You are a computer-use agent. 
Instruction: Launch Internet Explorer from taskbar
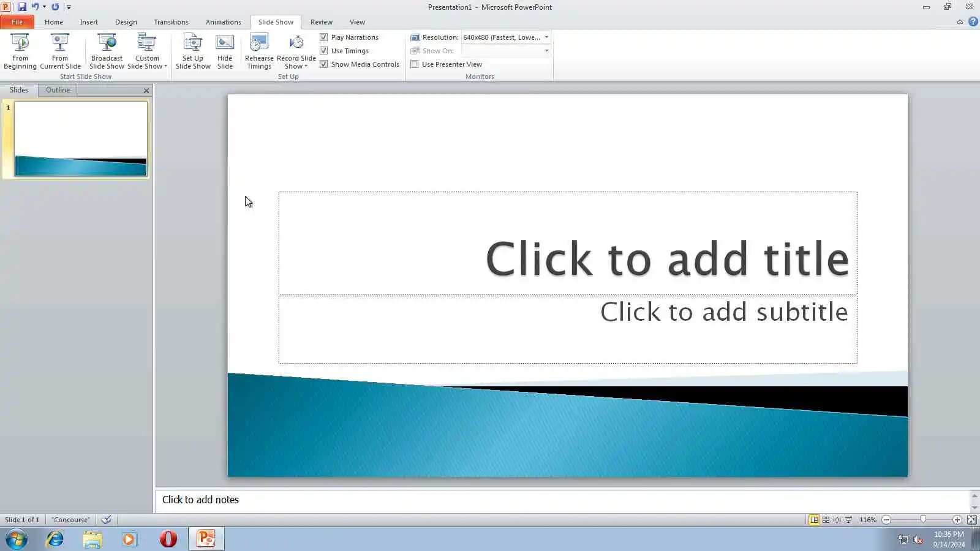tap(55, 539)
